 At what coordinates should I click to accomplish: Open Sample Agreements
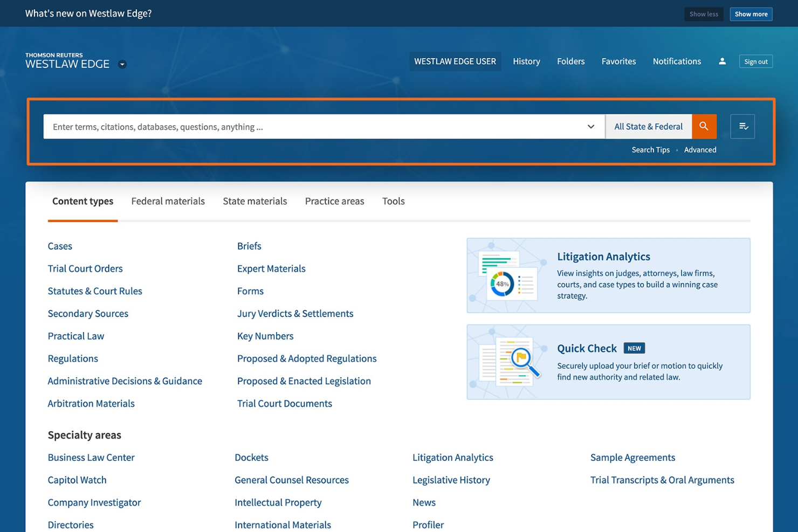tap(632, 458)
